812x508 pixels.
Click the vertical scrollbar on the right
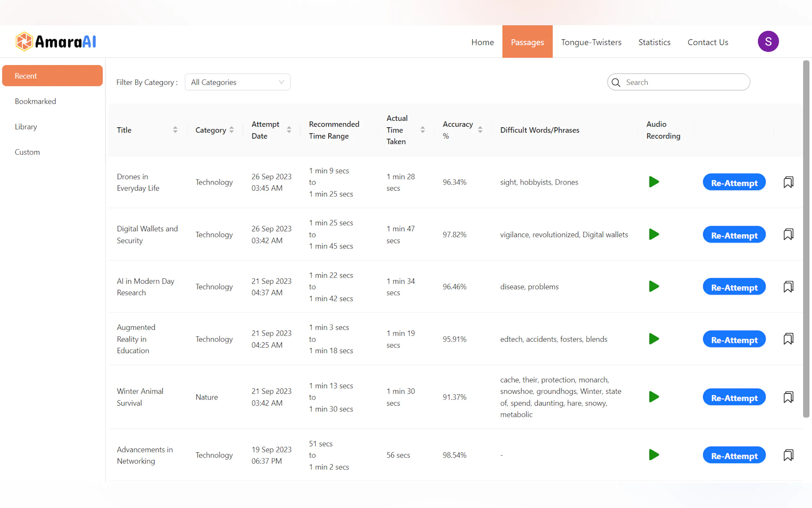click(x=806, y=239)
